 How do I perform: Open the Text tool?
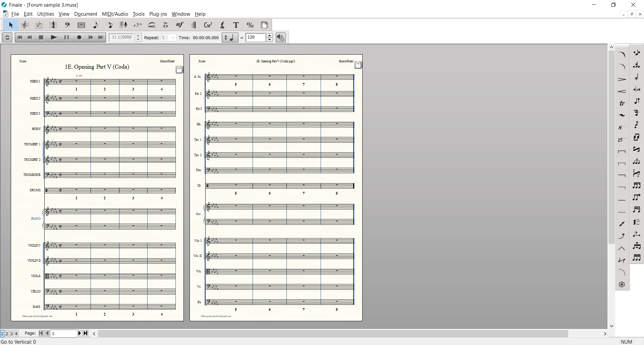click(236, 25)
